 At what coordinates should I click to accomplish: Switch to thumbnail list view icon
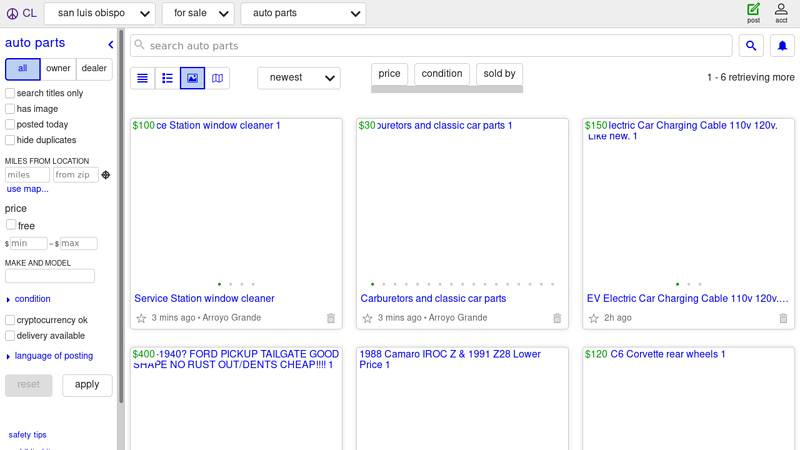[x=167, y=78]
